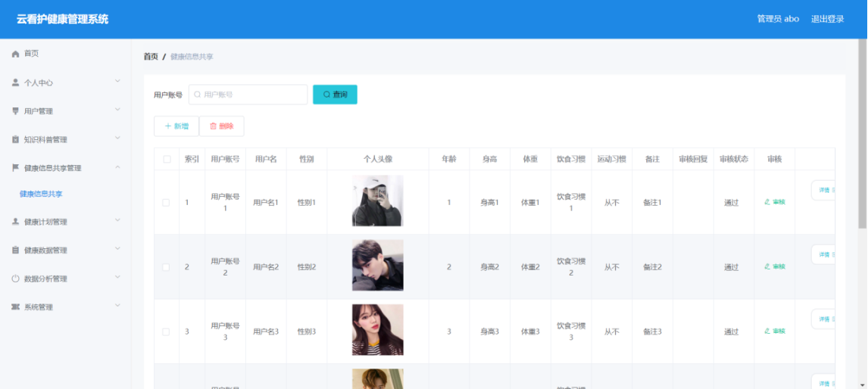This screenshot has height=389, width=868.
Task: Expand the 健康数据管理 chevron
Action: pyautogui.click(x=117, y=249)
